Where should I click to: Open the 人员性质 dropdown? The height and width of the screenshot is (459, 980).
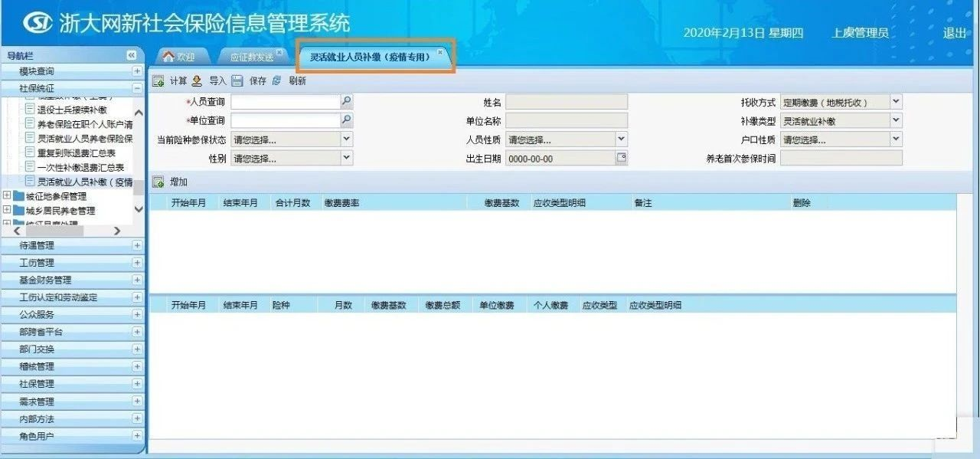point(622,139)
